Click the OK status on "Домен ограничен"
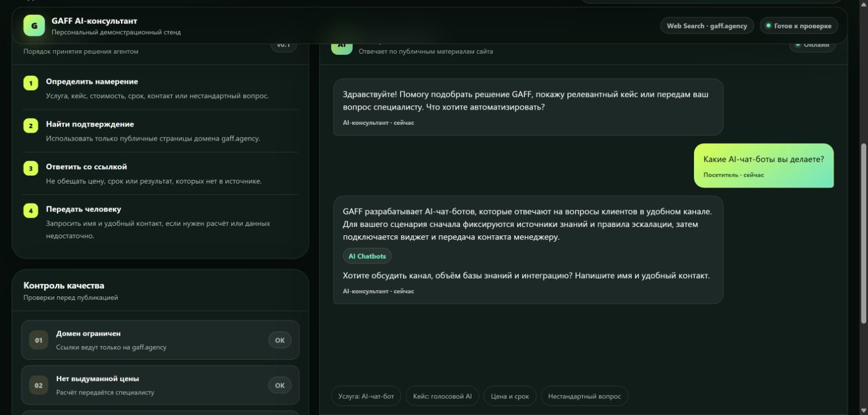 [x=280, y=340]
